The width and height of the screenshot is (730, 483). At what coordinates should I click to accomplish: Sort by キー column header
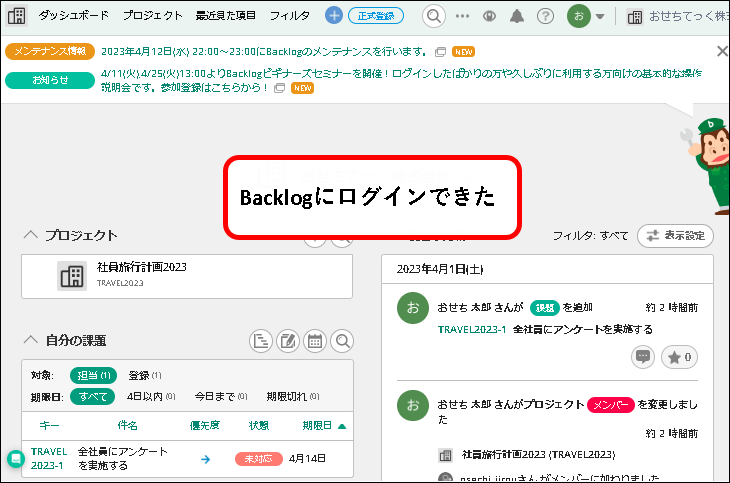[x=49, y=425]
